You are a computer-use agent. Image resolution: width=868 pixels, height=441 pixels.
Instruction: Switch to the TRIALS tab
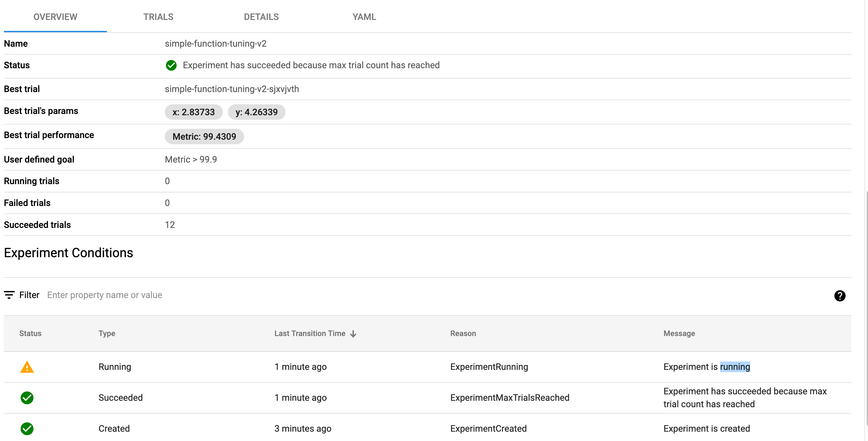click(x=158, y=17)
